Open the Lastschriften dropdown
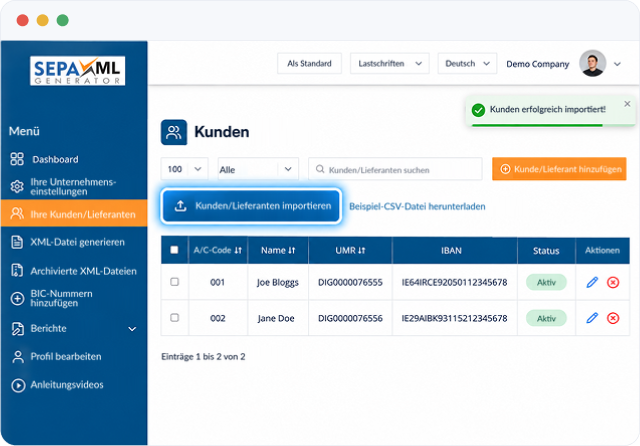Image resolution: width=640 pixels, height=446 pixels. point(389,64)
